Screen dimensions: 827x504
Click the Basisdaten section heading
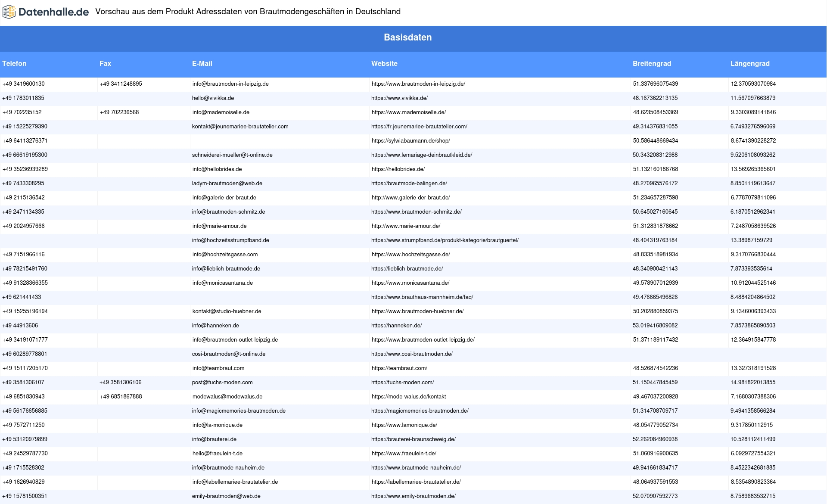[408, 37]
